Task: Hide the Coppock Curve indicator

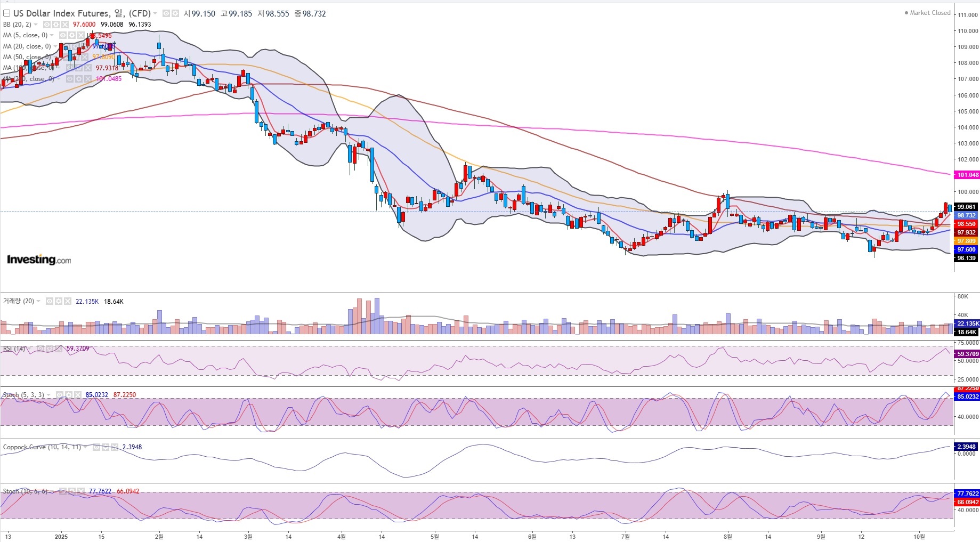Action: (96, 447)
